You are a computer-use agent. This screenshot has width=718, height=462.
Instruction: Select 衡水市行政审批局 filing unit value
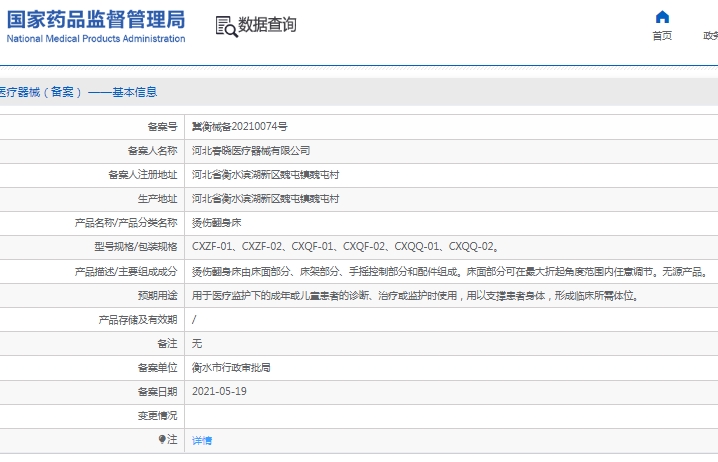pyautogui.click(x=231, y=368)
